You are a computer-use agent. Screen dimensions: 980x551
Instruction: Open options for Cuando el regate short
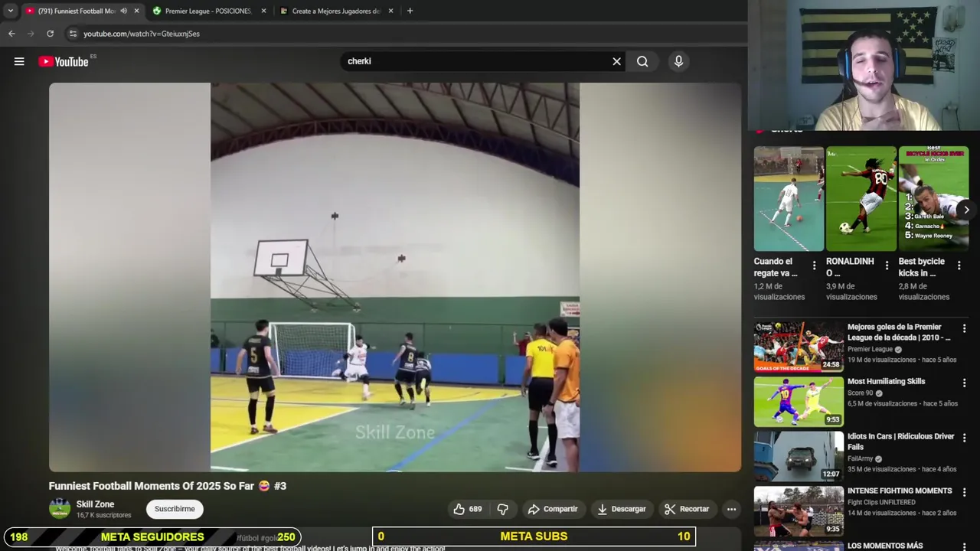815,266
